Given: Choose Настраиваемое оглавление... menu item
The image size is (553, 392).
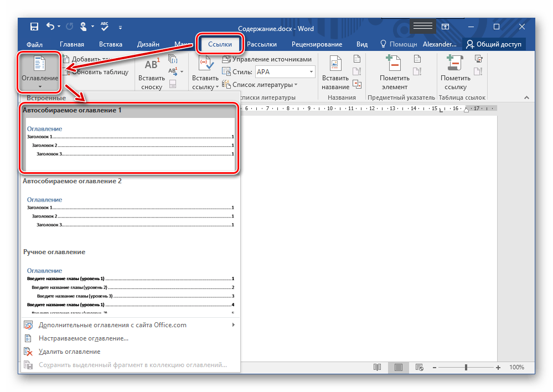Looking at the screenshot, I should click(x=129, y=338).
